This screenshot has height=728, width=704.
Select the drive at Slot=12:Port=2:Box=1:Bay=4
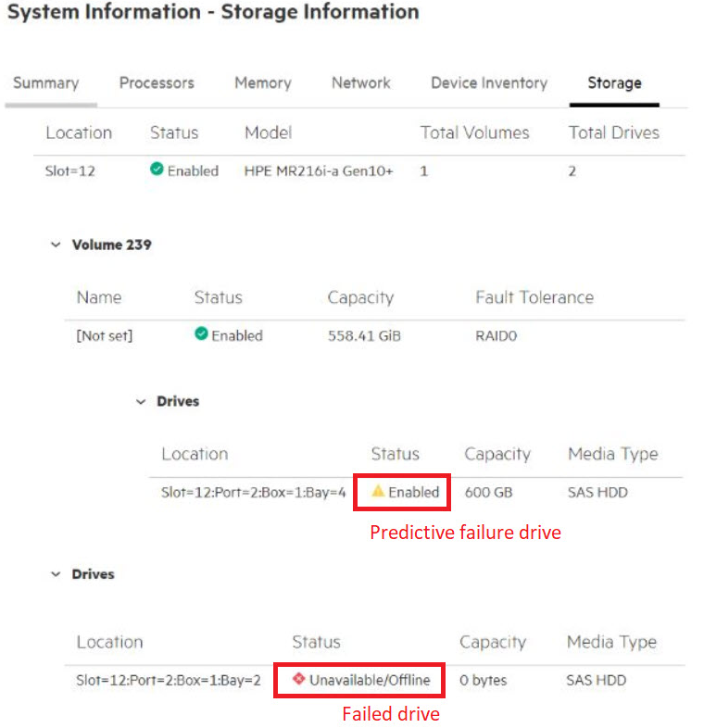[x=254, y=493]
